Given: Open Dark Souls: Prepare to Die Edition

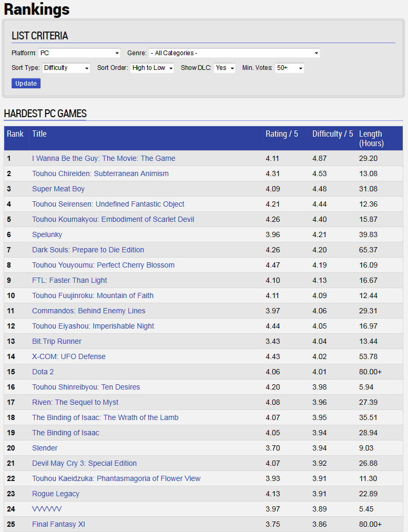Looking at the screenshot, I should click(88, 250).
